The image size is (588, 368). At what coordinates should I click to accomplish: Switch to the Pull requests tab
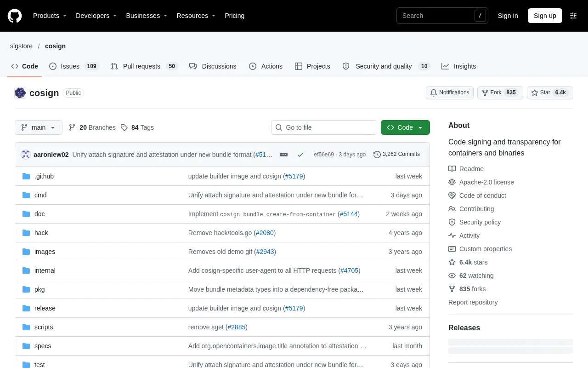click(x=144, y=66)
